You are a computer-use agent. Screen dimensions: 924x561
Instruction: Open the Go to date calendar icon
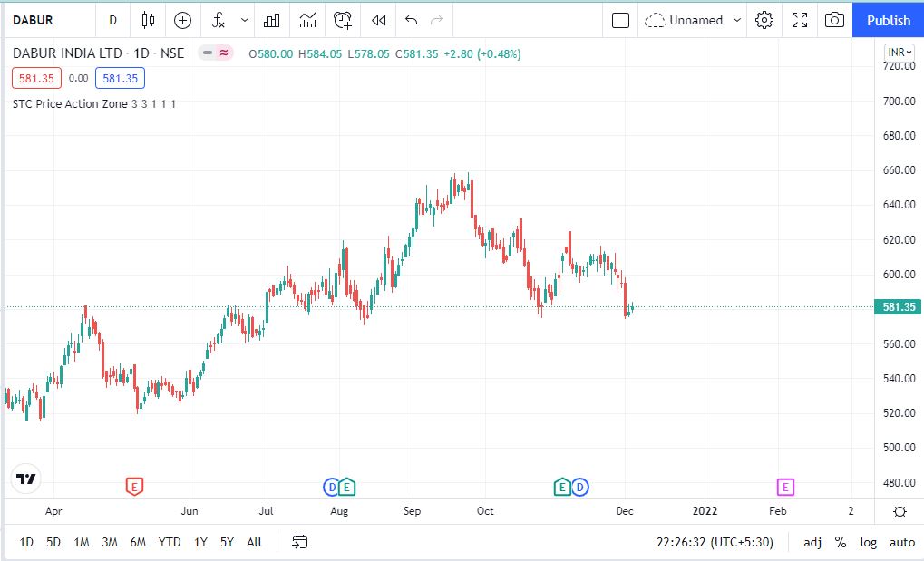(300, 542)
